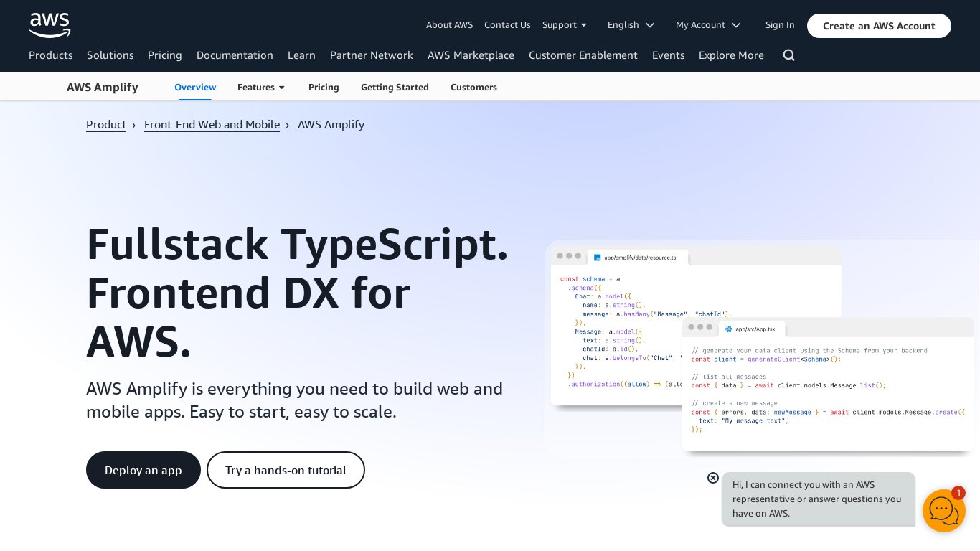Click the Fullstack TypeScript headline
This screenshot has height=551, width=980.
[x=297, y=293]
